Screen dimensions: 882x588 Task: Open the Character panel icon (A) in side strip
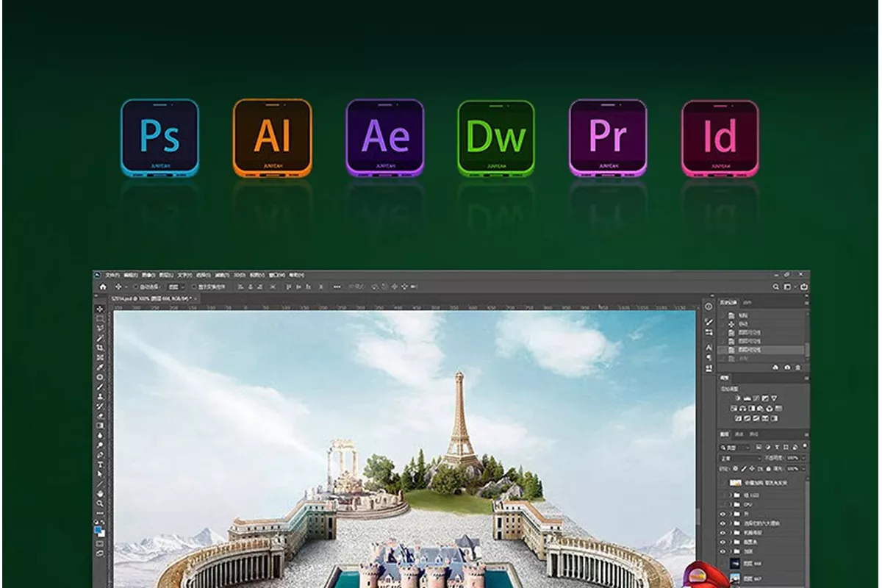click(x=709, y=347)
